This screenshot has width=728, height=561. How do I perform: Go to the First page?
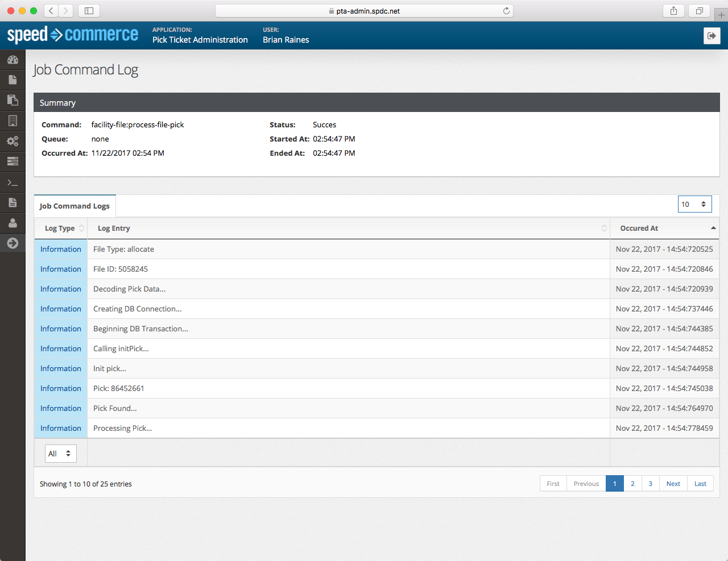[553, 484]
